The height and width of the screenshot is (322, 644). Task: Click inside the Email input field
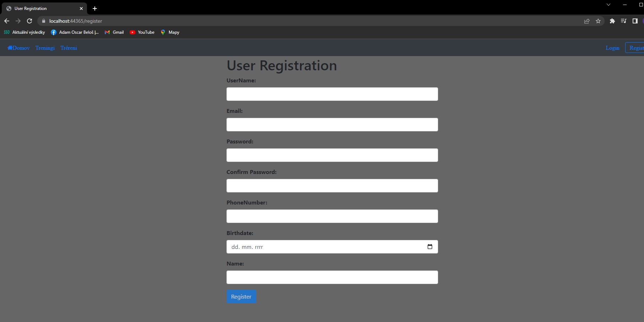(332, 125)
